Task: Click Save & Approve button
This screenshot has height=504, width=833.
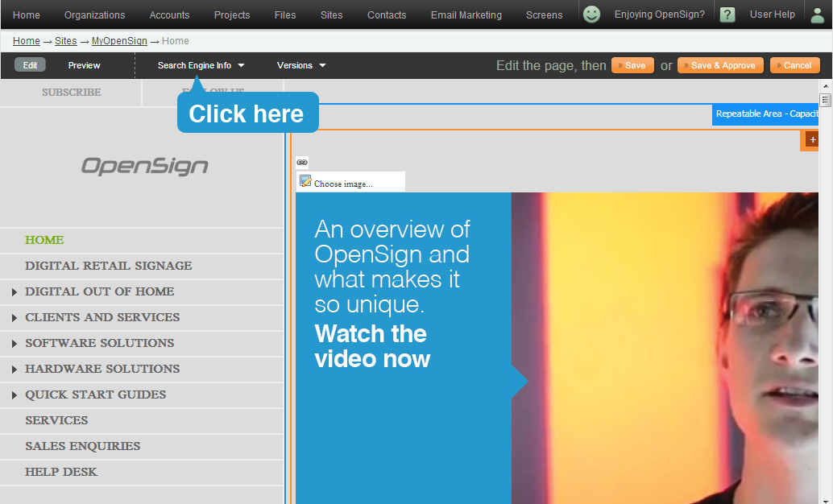Action: click(720, 65)
